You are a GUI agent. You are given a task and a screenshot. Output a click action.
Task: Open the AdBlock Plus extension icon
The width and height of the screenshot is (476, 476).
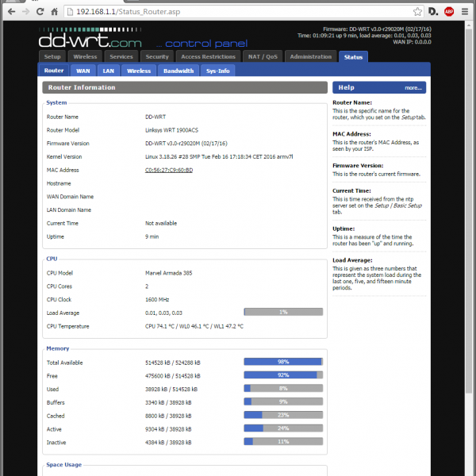(449, 12)
